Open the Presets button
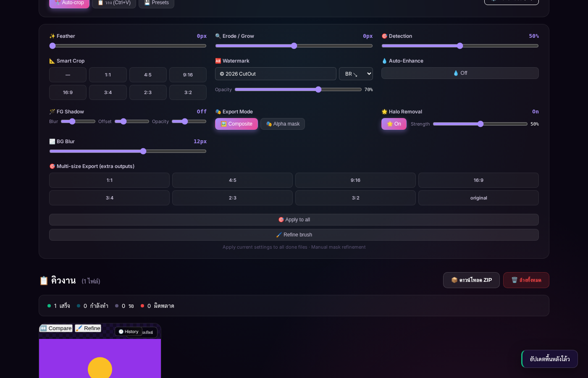Viewport: 588px width, 378px height. click(156, 3)
